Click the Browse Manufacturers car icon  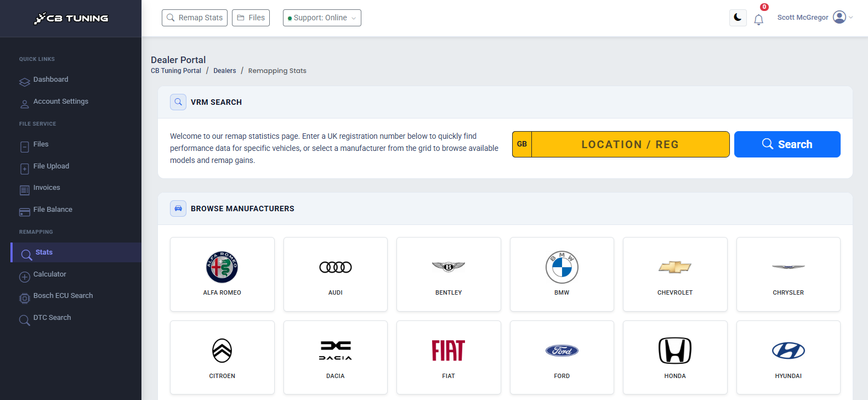pos(178,209)
